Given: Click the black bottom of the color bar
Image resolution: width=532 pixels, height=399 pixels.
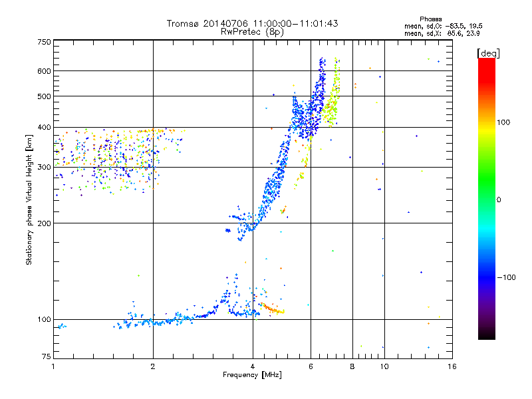Looking at the screenshot, I should click(487, 334).
